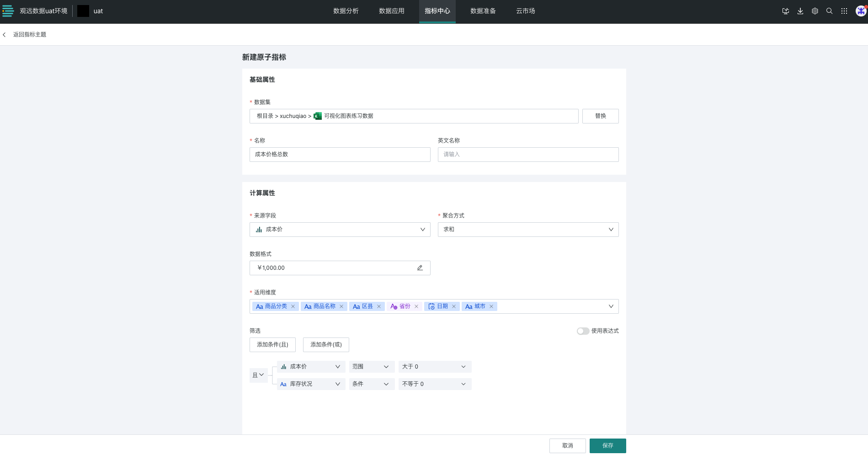Click the back arrow beside 返回指标主题
The image size is (868, 455).
[x=4, y=34]
